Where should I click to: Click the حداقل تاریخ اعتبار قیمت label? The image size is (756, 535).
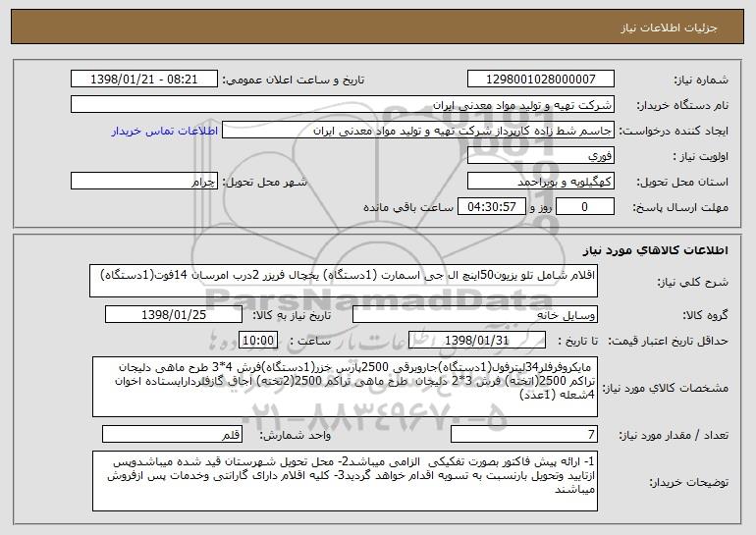(x=668, y=341)
